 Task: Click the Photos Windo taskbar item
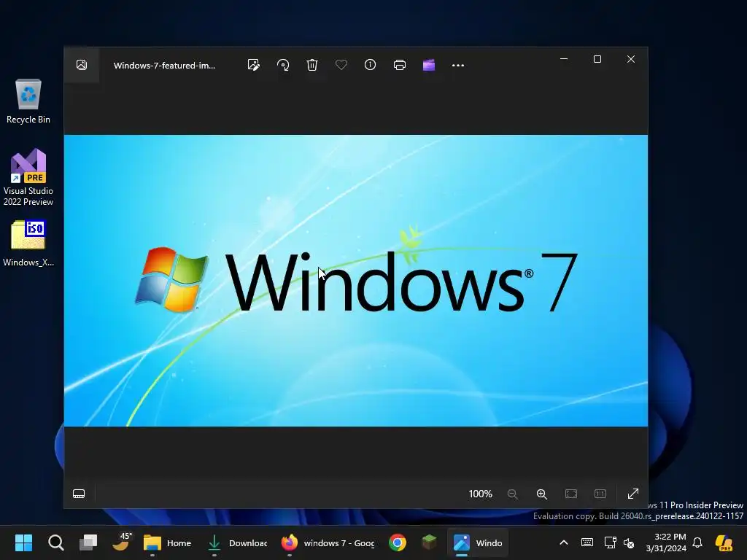pos(477,542)
